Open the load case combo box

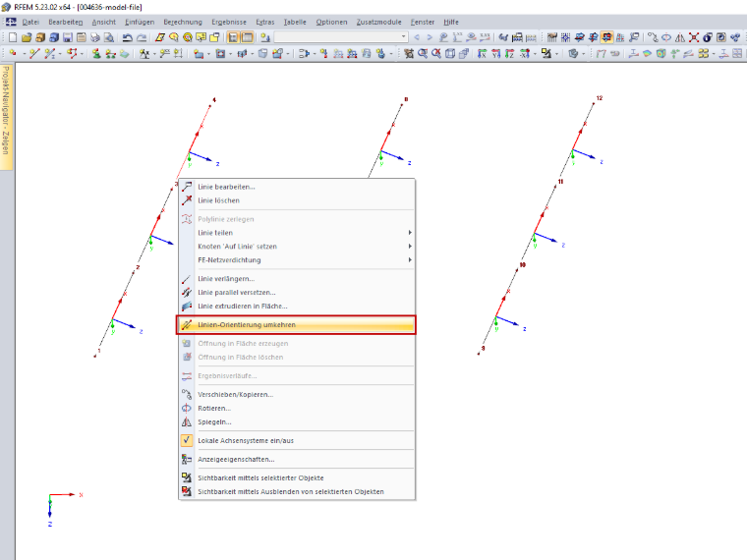(341, 37)
